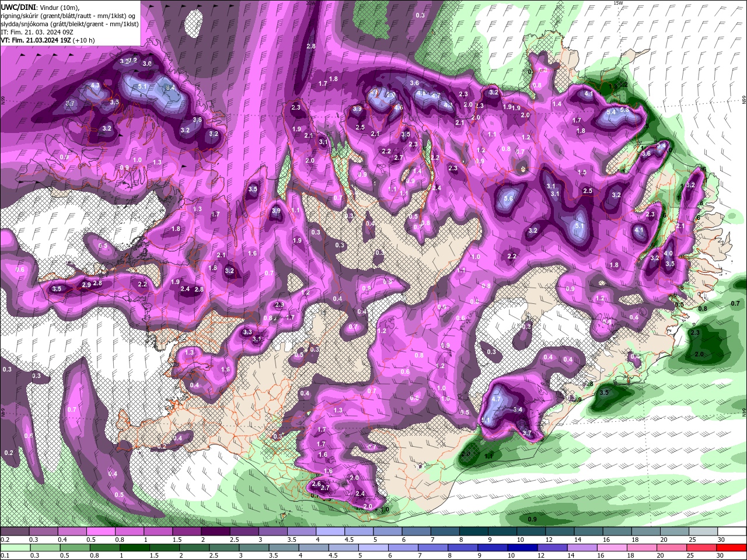Click the '4.5' label on the upper scale
Screen dimensions: 747x560
pyautogui.click(x=348, y=540)
